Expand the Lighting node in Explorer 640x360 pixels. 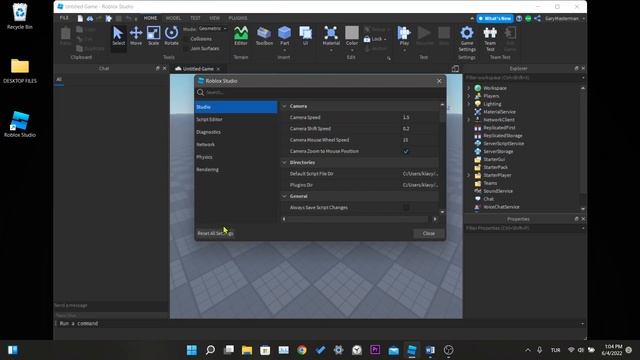click(x=469, y=104)
